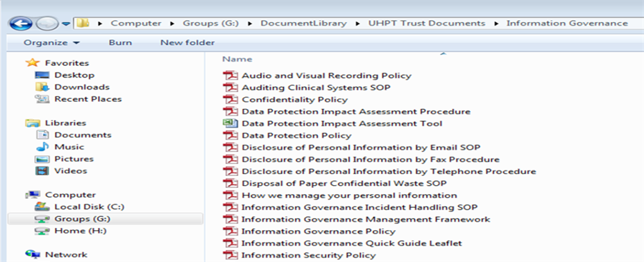
Task: Open the Videos library
Action: 71,171
